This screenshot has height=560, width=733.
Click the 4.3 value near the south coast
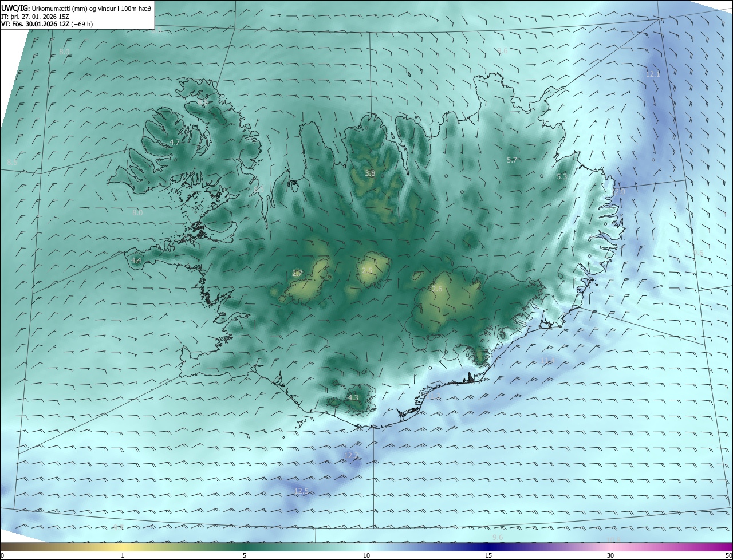(353, 397)
